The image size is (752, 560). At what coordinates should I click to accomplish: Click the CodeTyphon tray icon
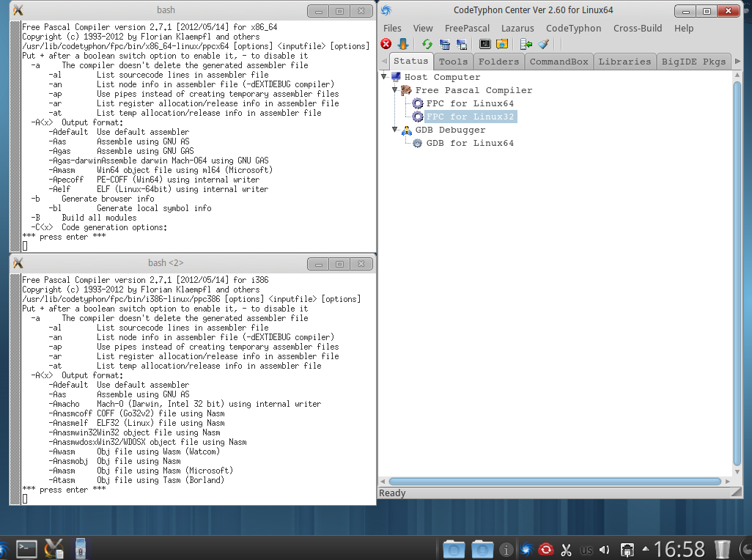[527, 550]
